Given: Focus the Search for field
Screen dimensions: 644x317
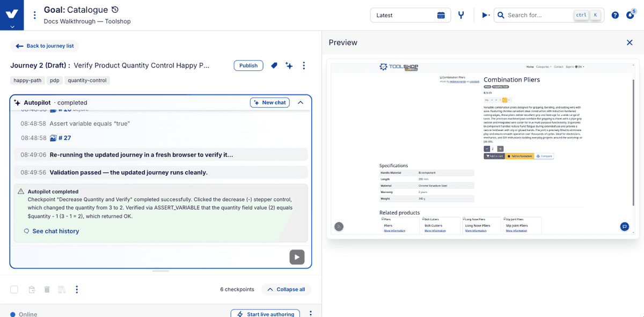Looking at the screenshot, I should click(548, 15).
